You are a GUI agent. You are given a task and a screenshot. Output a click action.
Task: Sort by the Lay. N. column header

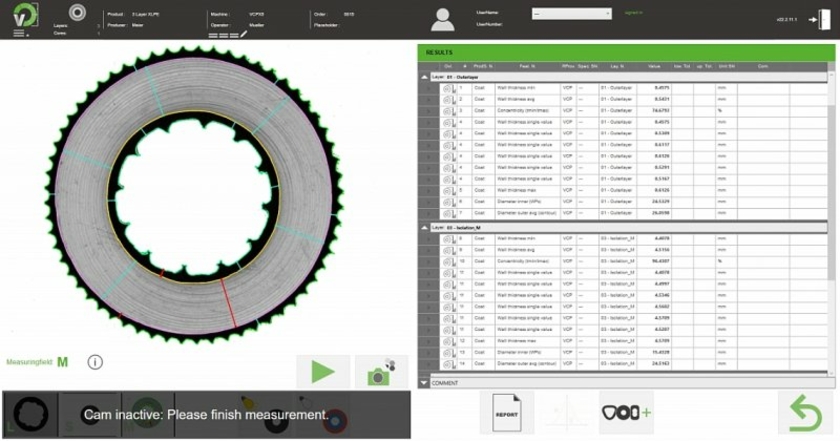pyautogui.click(x=618, y=66)
